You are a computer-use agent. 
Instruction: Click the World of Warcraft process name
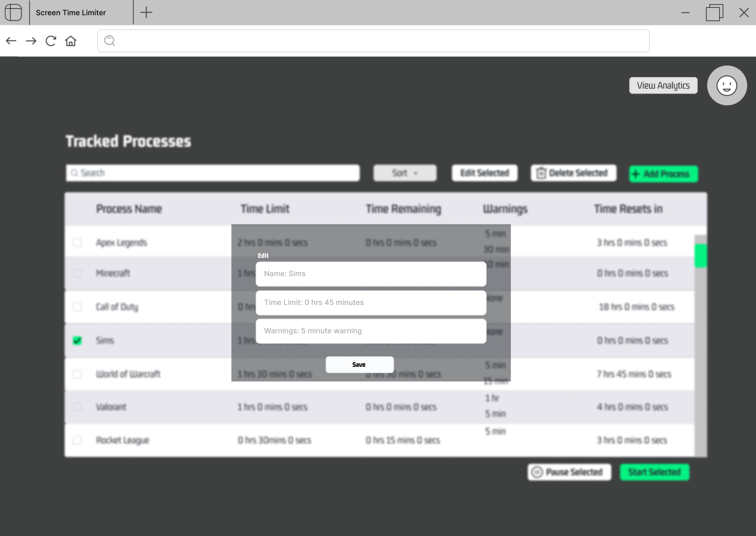coord(128,374)
